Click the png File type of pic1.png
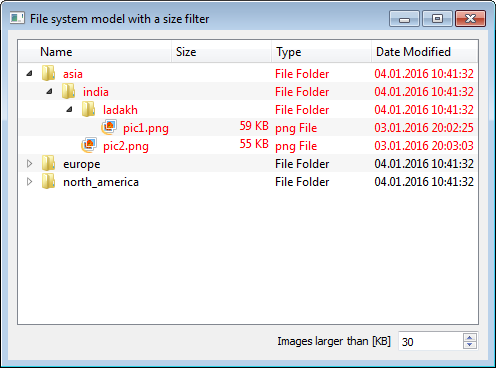Screen dimensions: 496x368 pos(296,128)
